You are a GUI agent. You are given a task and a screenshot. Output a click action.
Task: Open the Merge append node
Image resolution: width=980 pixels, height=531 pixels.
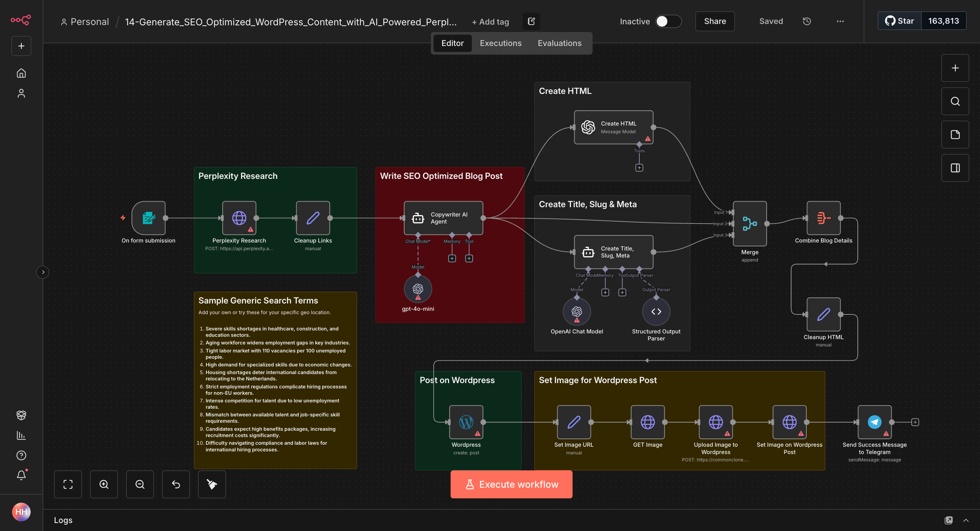(749, 224)
